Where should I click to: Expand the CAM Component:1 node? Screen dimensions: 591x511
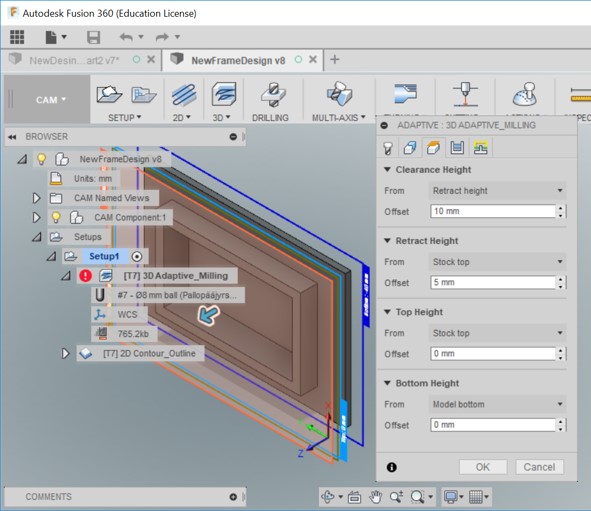point(36,217)
